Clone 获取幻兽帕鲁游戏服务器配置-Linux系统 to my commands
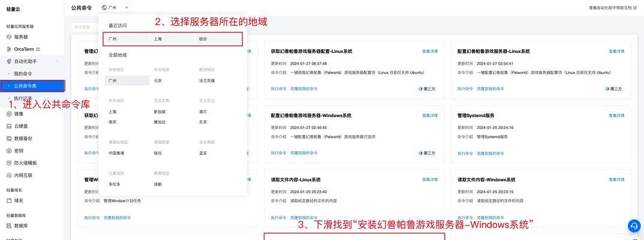The image size is (644, 240). tap(303, 89)
